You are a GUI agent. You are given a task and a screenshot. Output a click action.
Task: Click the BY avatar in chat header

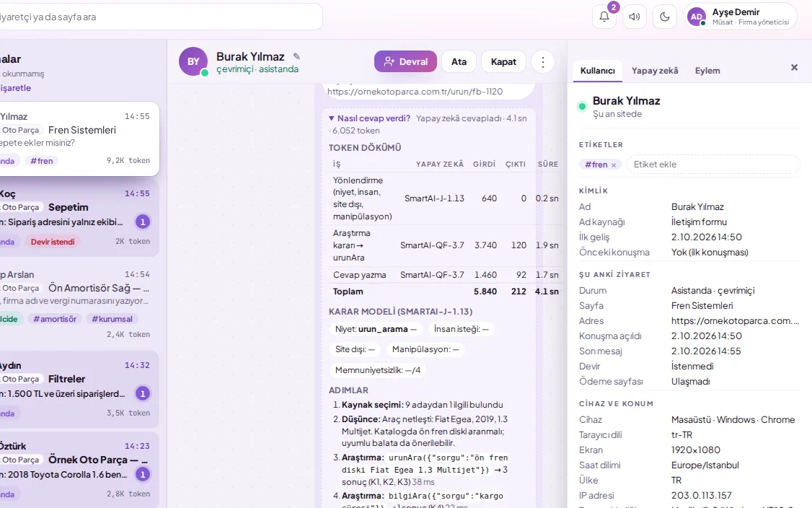(193, 61)
